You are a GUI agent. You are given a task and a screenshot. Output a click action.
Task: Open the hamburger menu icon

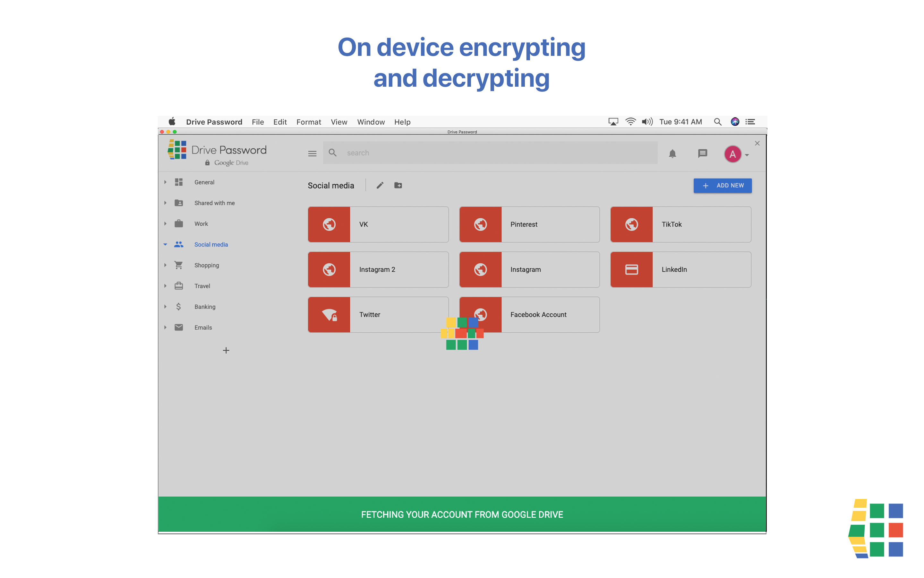[x=312, y=154]
